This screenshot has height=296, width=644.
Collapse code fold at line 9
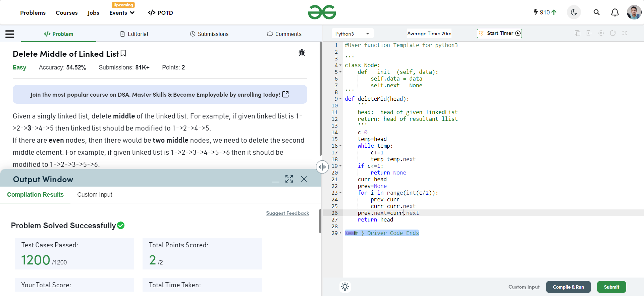pyautogui.click(x=340, y=99)
